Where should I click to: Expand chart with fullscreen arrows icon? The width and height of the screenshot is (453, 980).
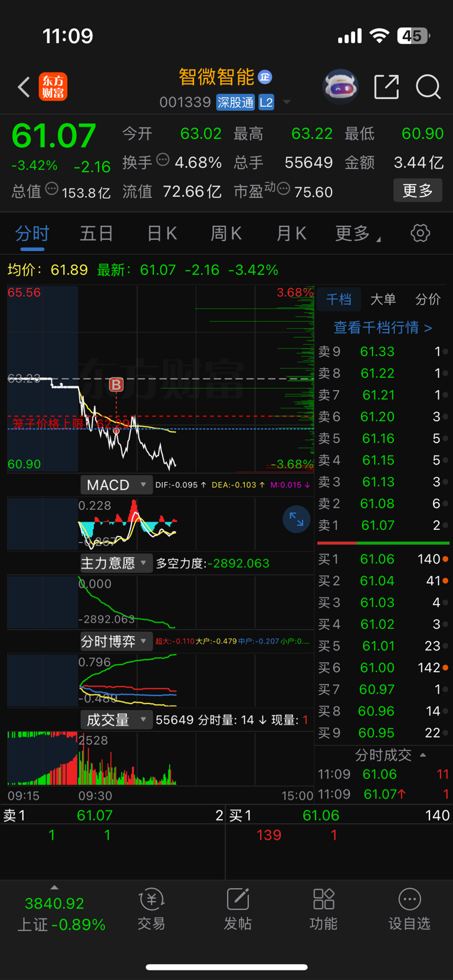[296, 519]
